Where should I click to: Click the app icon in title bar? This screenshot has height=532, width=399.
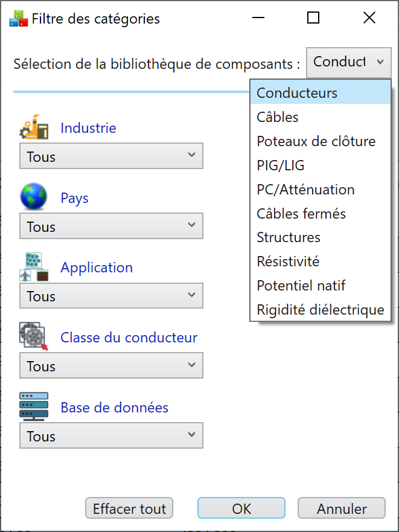pos(18,19)
